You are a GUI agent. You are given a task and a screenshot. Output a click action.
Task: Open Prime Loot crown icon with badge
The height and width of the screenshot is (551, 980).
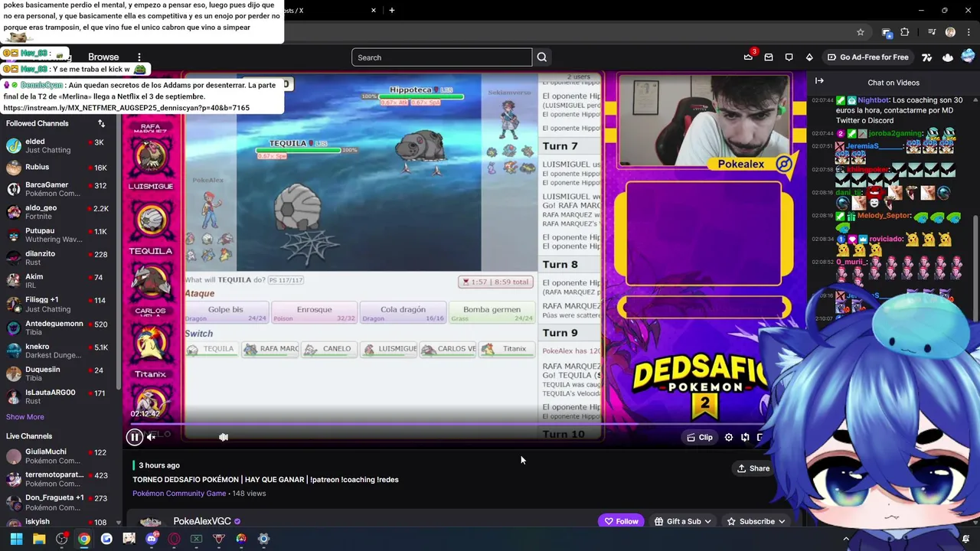[749, 57]
